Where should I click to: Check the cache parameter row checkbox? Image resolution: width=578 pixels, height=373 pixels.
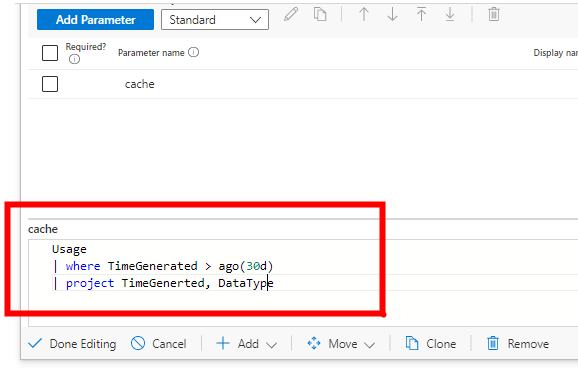pyautogui.click(x=50, y=84)
